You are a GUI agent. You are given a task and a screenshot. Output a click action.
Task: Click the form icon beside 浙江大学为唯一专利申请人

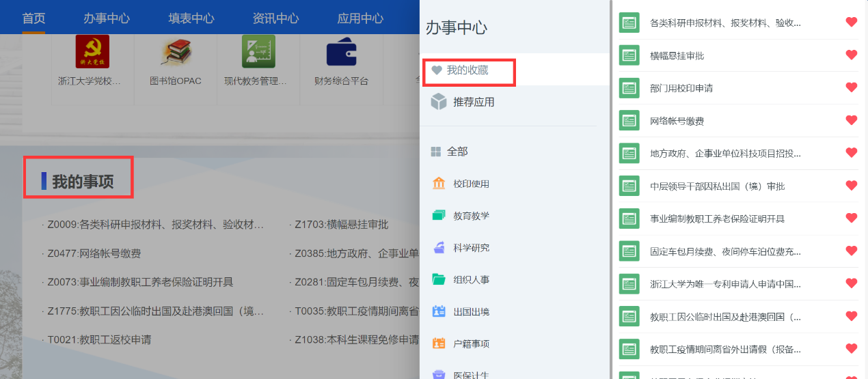tap(629, 284)
